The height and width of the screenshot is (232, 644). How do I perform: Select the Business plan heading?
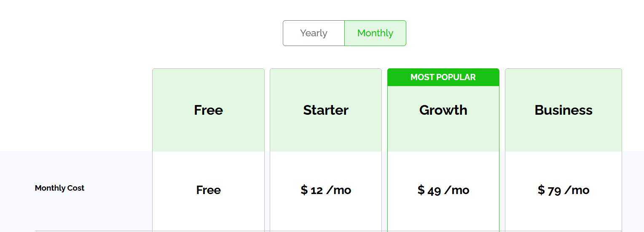tap(563, 110)
